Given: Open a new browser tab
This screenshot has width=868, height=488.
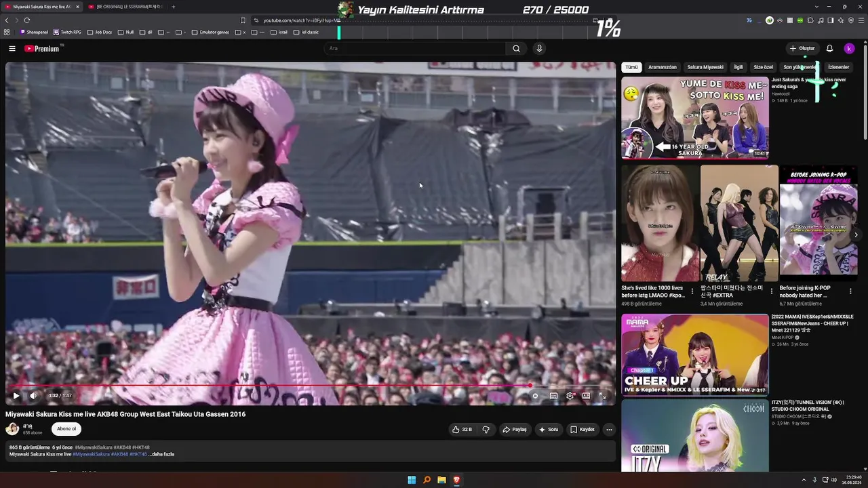Looking at the screenshot, I should pyautogui.click(x=173, y=7).
